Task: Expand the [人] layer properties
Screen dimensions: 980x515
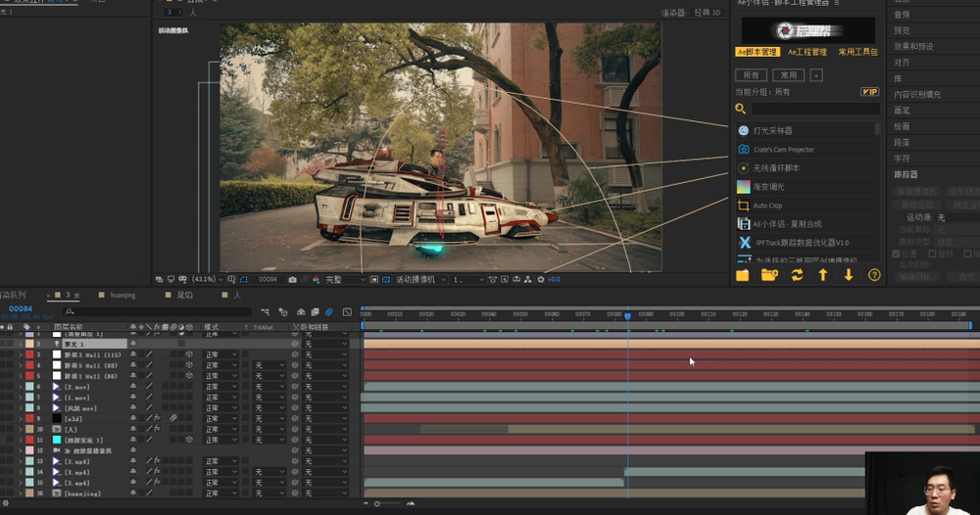Action: [x=20, y=429]
